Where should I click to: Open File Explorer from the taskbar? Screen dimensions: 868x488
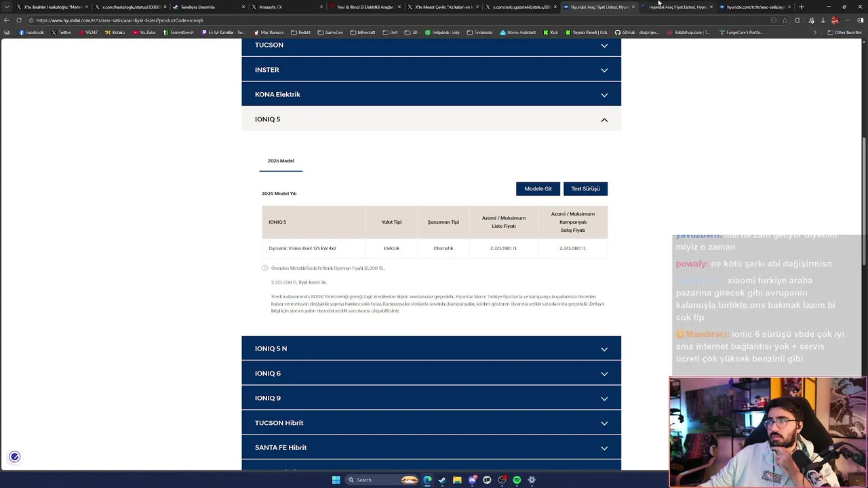coord(457,480)
